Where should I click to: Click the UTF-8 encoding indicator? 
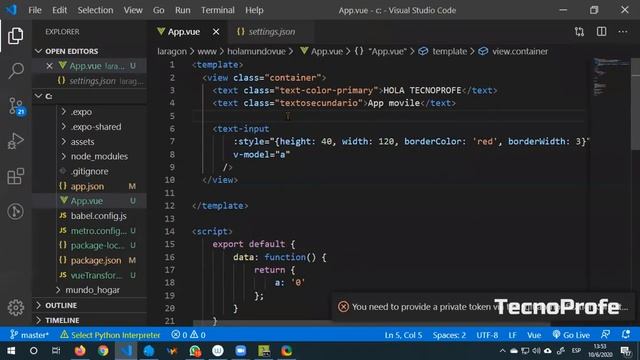click(487, 335)
